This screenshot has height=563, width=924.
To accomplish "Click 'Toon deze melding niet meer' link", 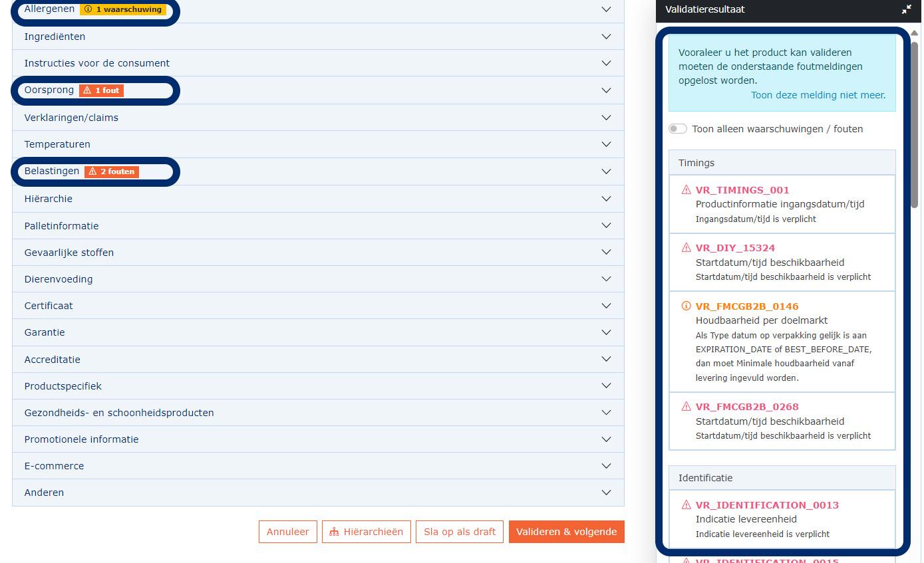I will click(x=818, y=95).
